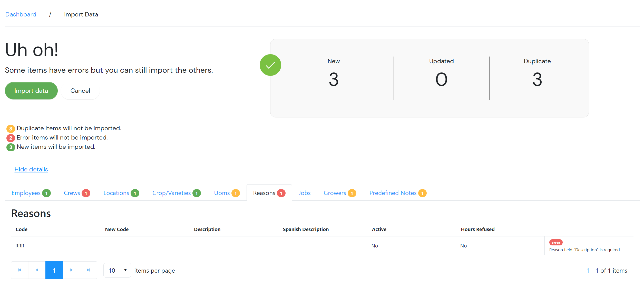Click the red error count badge 2
This screenshot has width=644, height=304.
coord(11,138)
